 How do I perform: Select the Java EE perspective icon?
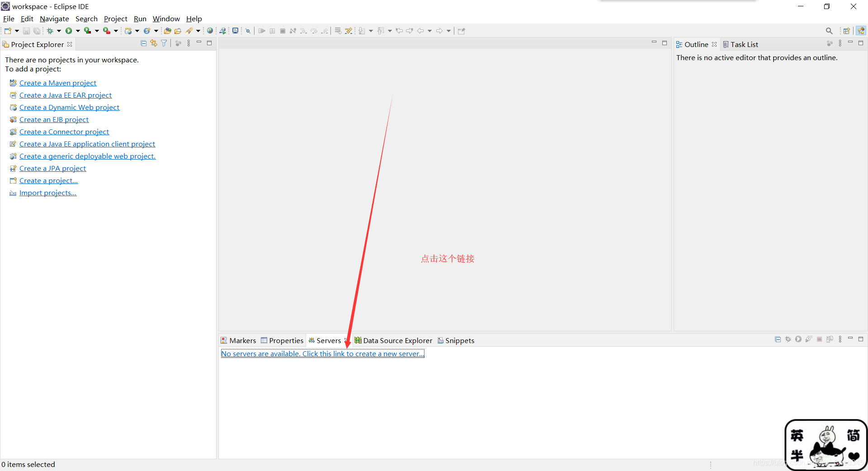point(861,31)
